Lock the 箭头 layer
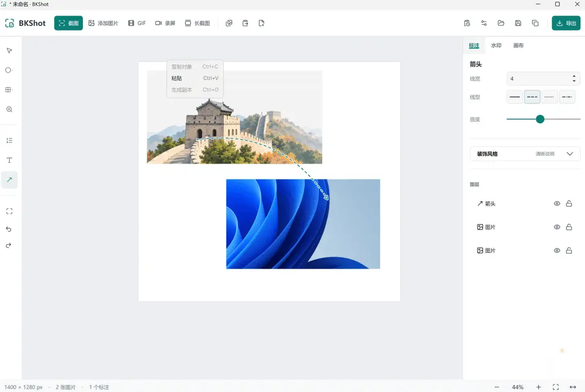 569,204
